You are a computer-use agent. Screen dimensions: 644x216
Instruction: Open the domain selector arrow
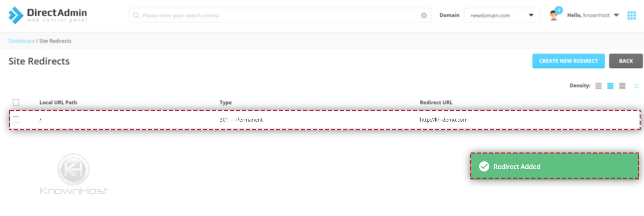(x=531, y=15)
